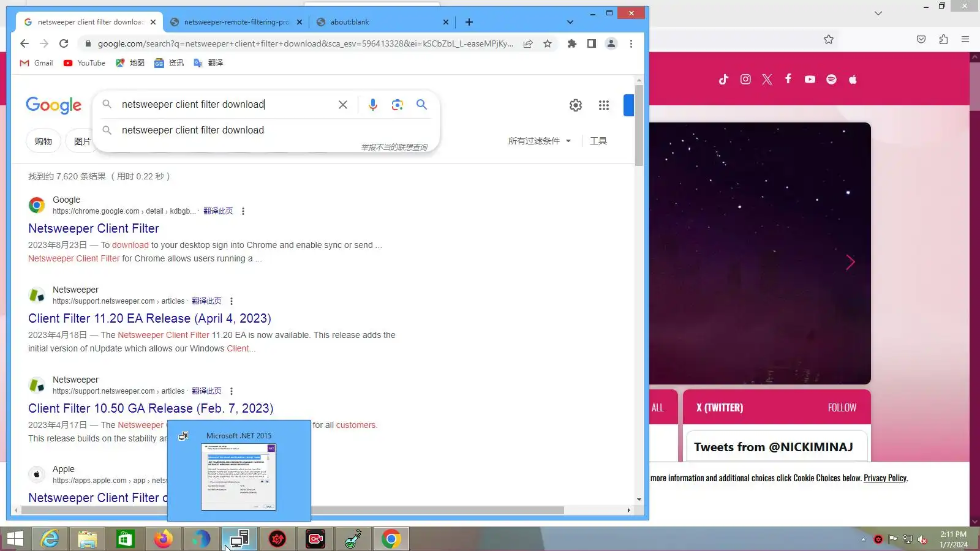Show hidden system tray icons arrow
Image resolution: width=980 pixels, height=551 pixels.
[863, 539]
